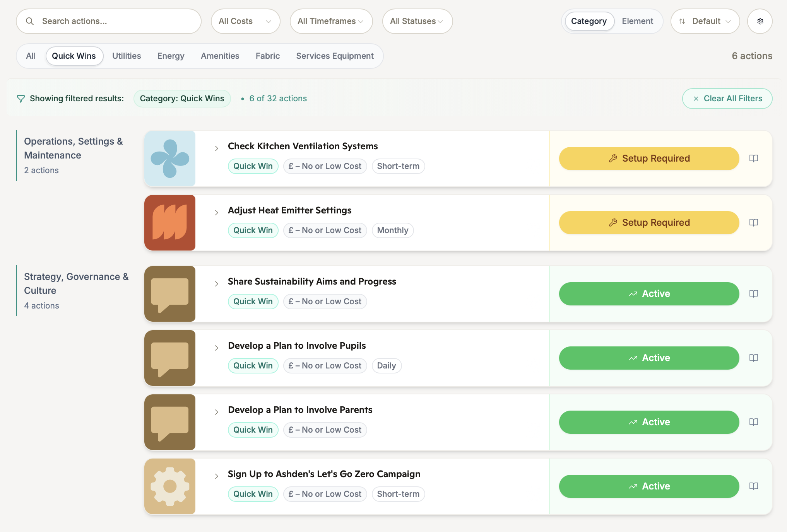Screen dimensions: 787x532
Task: Open the Default sort dropdown
Action: coord(705,21)
